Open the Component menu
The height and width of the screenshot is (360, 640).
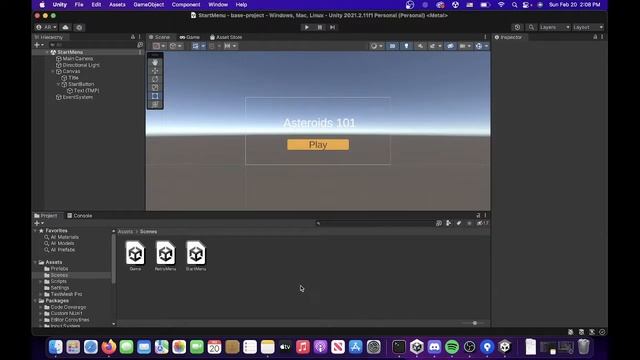[x=186, y=4]
